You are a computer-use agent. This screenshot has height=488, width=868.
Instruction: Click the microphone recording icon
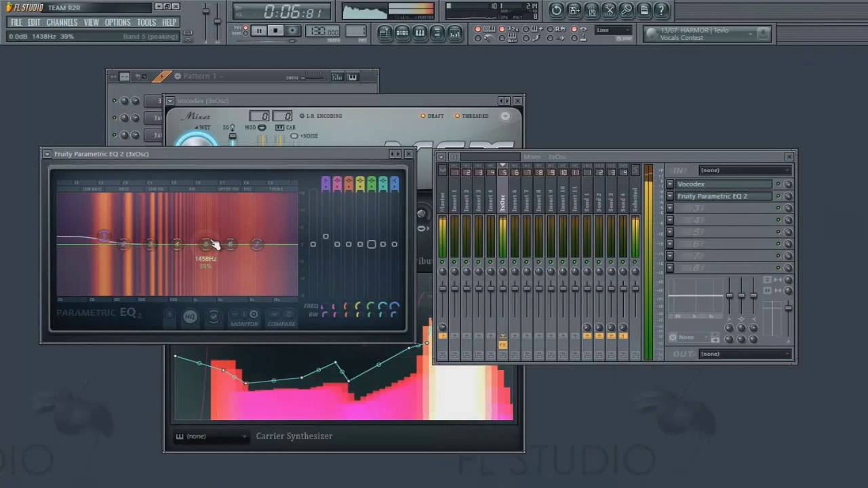627,10
